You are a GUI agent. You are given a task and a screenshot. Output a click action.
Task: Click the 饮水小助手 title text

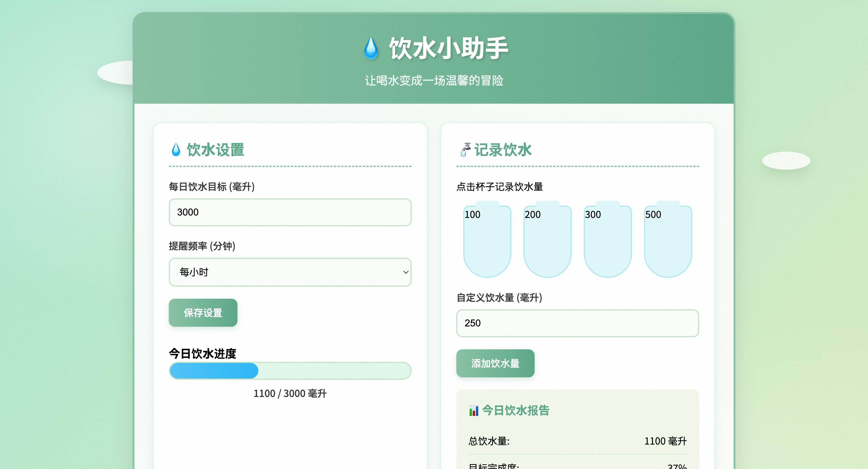(448, 48)
